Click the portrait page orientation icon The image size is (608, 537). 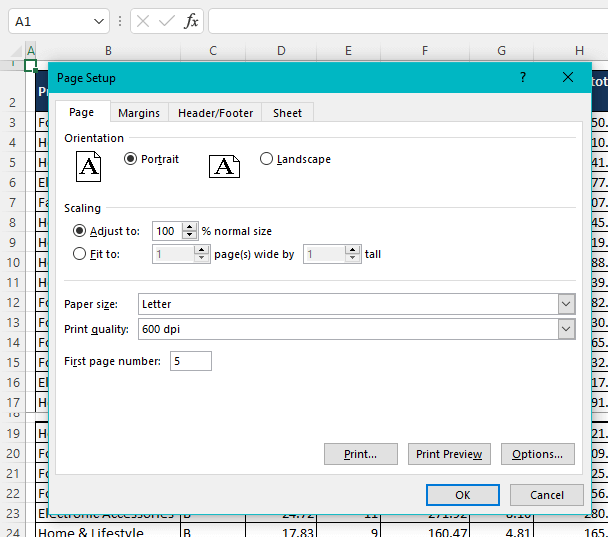88,166
